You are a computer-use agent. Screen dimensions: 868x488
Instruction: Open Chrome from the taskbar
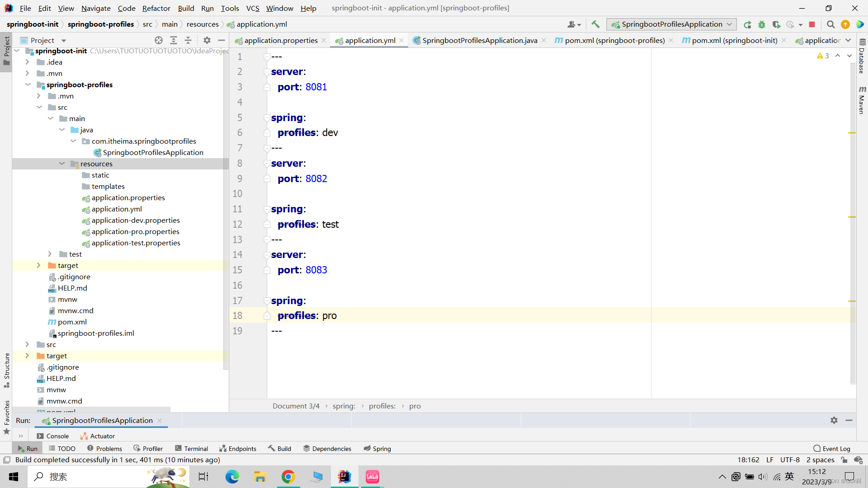point(288,477)
